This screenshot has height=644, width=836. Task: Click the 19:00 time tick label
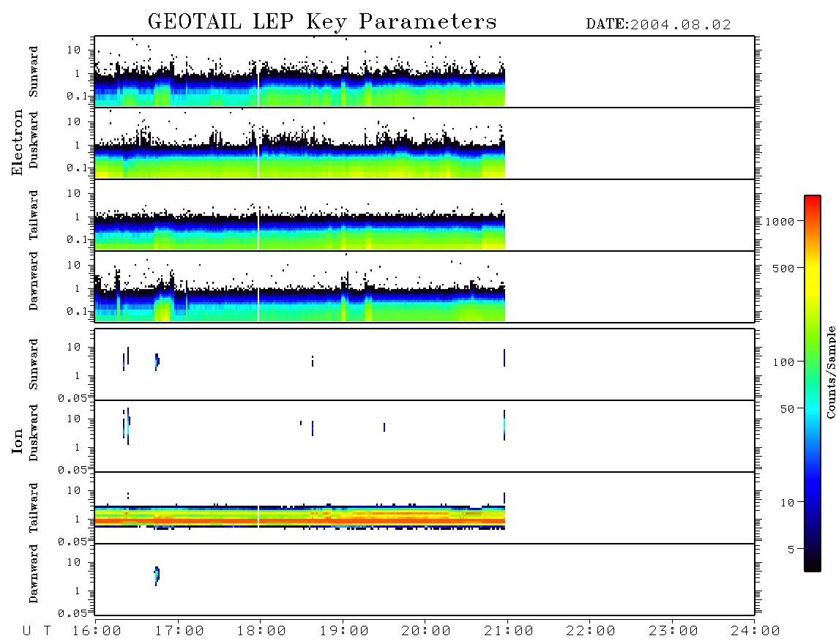click(x=344, y=632)
